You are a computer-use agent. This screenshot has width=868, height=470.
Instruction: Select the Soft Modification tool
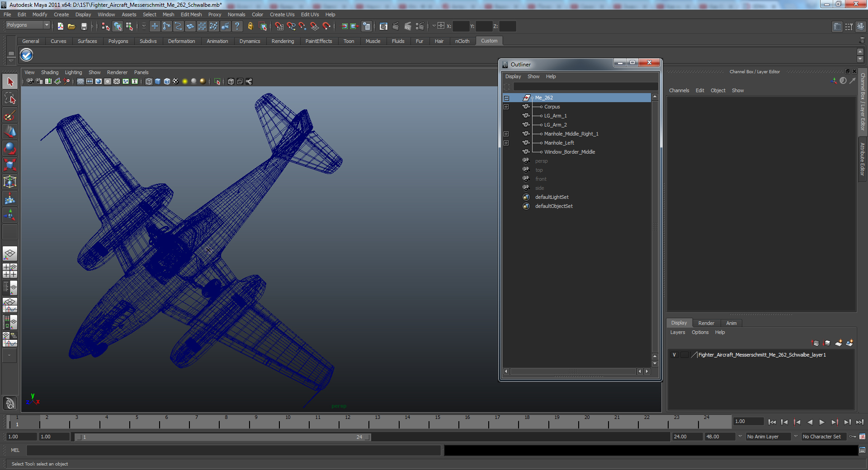[10, 198]
